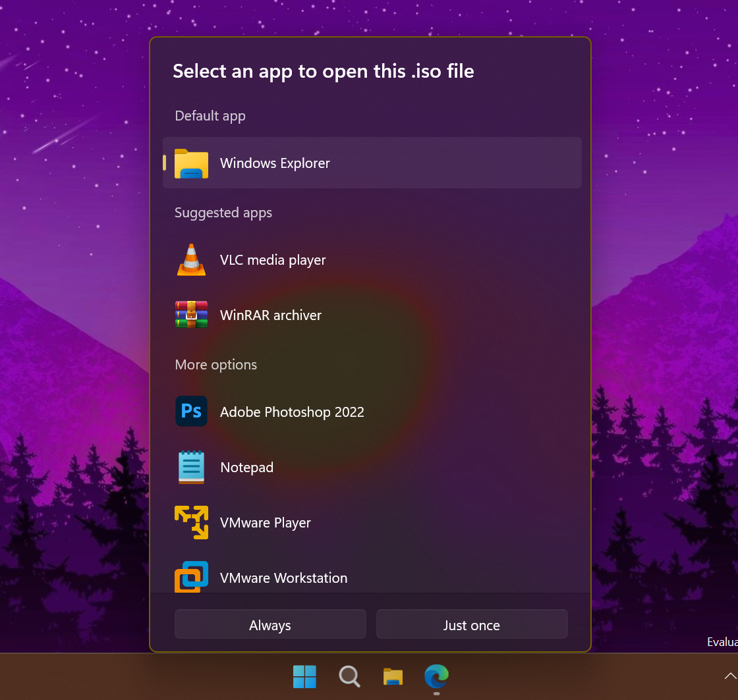Click the WinRAR archiver books icon
This screenshot has width=738, height=700.
point(191,315)
